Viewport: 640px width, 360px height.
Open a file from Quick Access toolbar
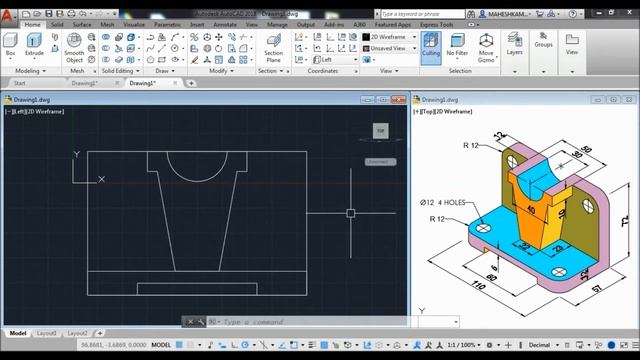37,14
